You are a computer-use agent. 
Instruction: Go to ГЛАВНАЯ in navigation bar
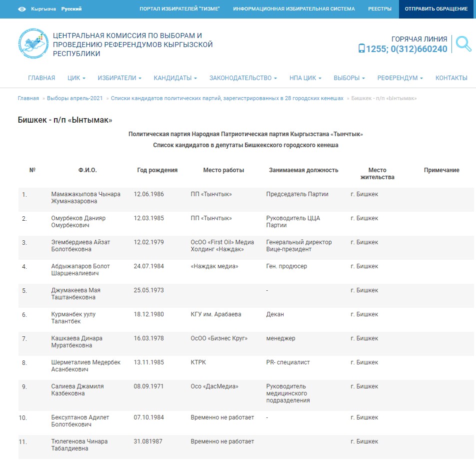[x=41, y=78]
